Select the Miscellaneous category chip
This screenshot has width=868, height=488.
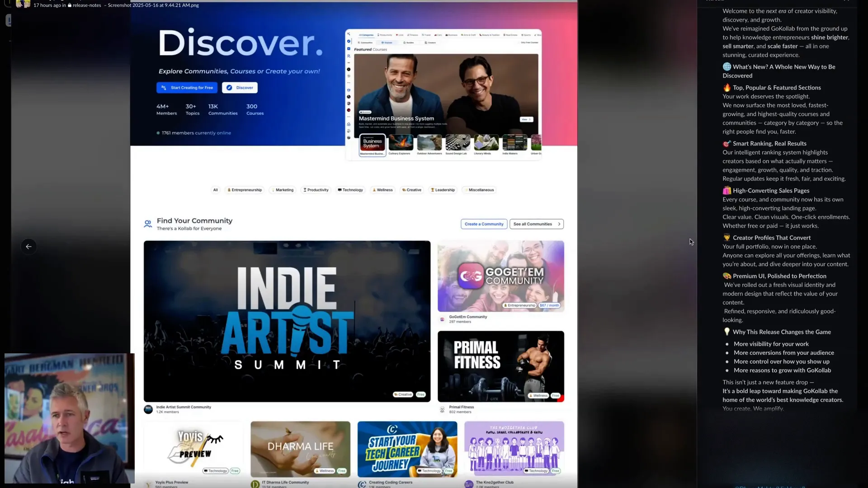point(479,190)
